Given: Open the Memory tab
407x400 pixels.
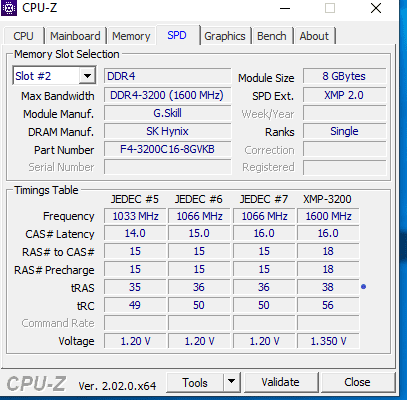Looking at the screenshot, I should pyautogui.click(x=131, y=36).
